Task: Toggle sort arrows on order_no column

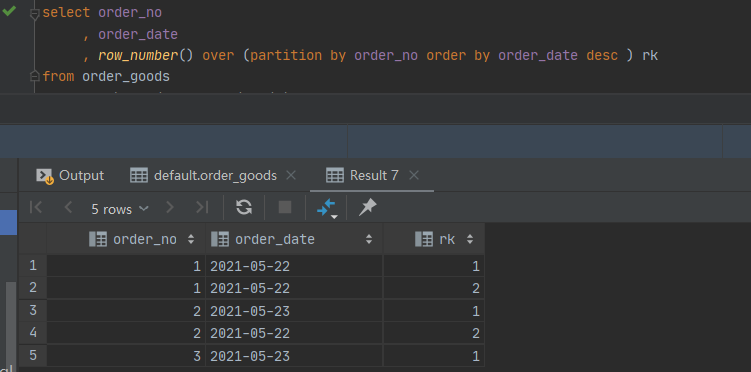Action: click(191, 239)
